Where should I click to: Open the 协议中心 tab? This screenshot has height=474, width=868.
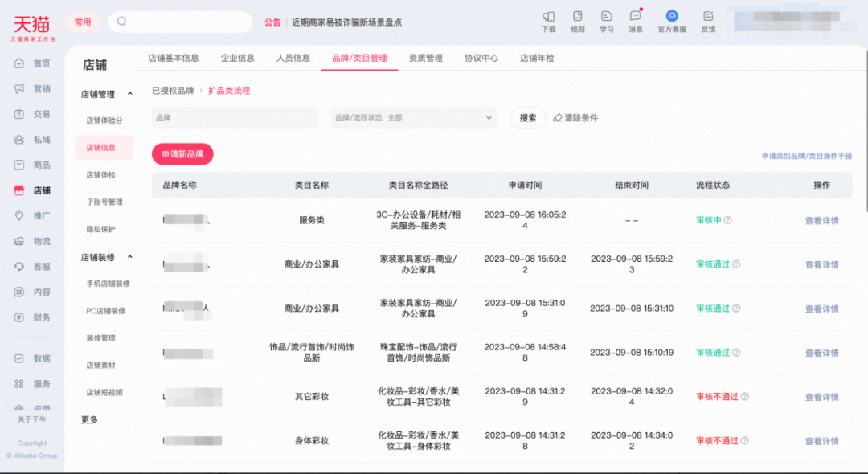point(481,57)
